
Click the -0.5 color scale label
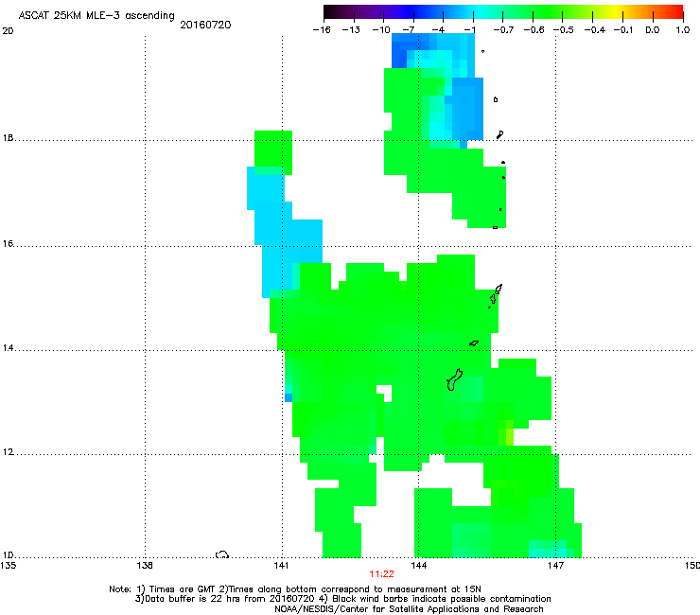(x=564, y=30)
